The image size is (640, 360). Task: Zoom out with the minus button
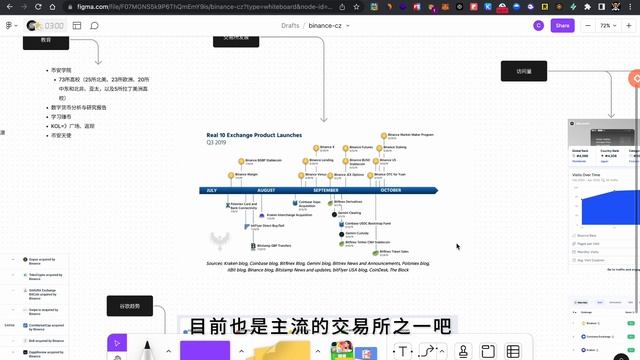pos(588,26)
